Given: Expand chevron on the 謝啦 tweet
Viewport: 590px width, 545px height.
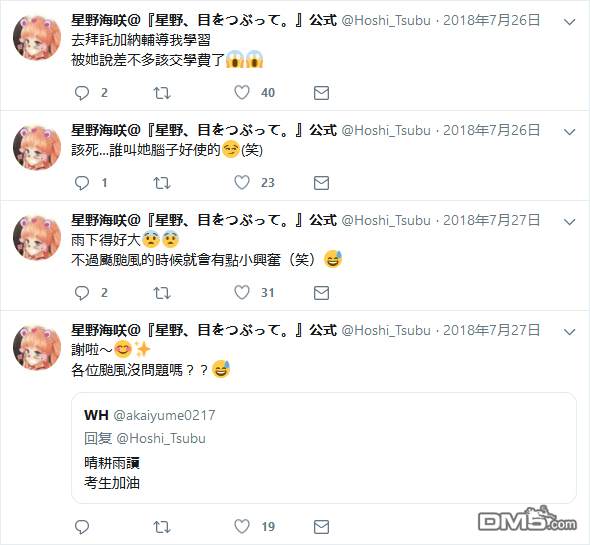Looking at the screenshot, I should click(x=570, y=332).
